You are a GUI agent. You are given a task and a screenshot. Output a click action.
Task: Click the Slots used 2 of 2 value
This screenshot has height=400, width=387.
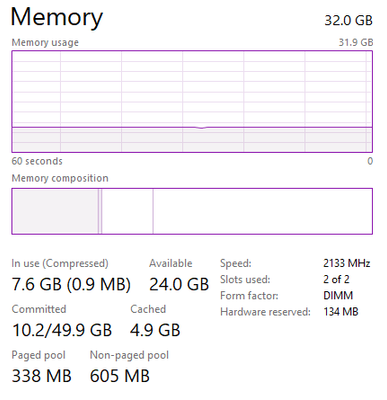pyautogui.click(x=336, y=279)
